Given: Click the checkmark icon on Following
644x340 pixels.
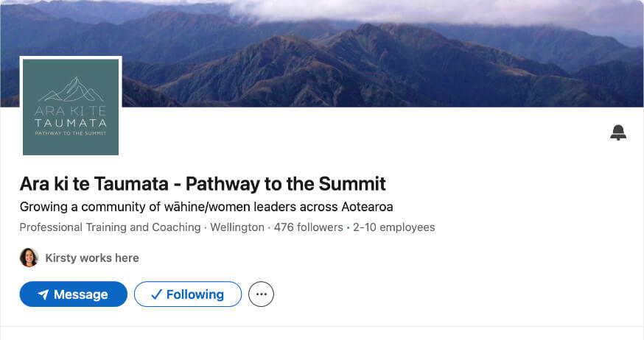Looking at the screenshot, I should [156, 294].
